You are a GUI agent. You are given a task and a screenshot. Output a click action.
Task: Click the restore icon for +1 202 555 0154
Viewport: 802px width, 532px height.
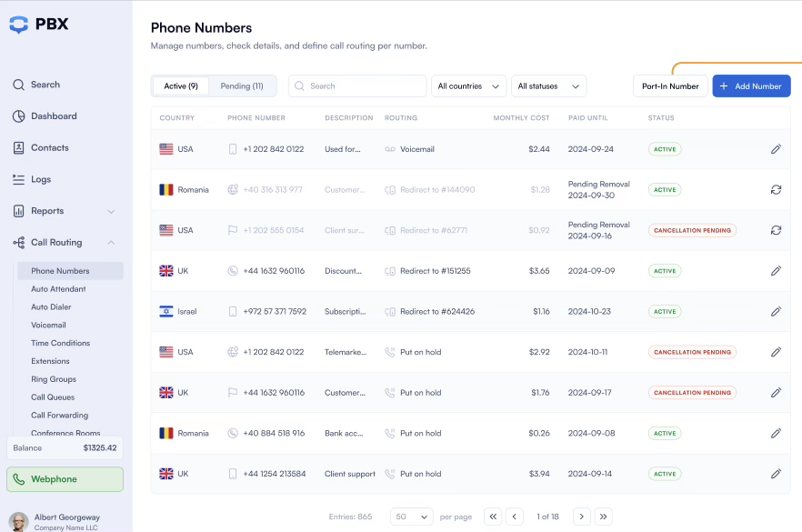[776, 230]
